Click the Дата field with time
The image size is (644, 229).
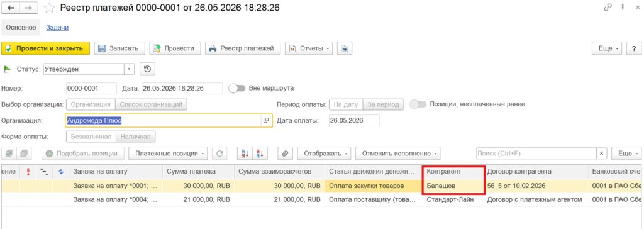(x=182, y=88)
